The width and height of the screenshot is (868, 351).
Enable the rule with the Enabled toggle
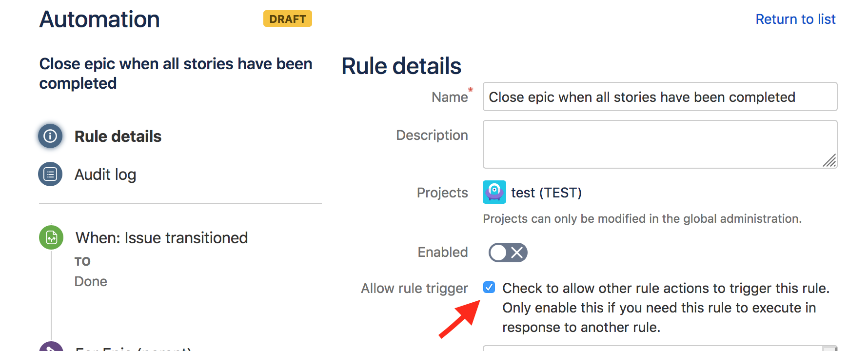[x=508, y=253]
